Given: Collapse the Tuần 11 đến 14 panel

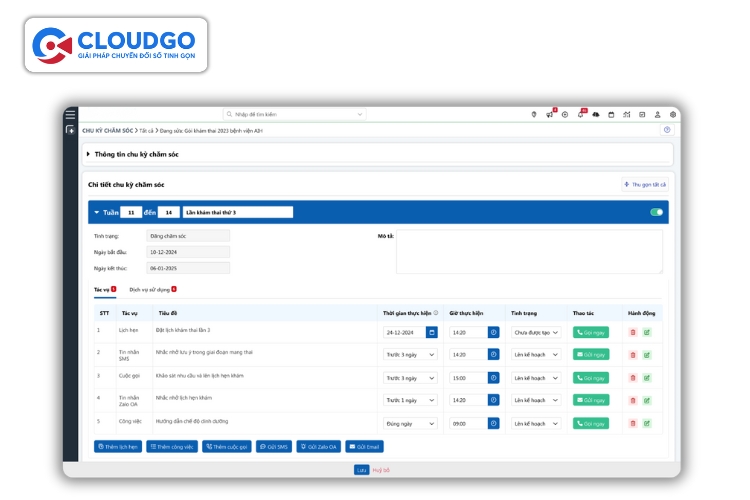Looking at the screenshot, I should tap(97, 212).
